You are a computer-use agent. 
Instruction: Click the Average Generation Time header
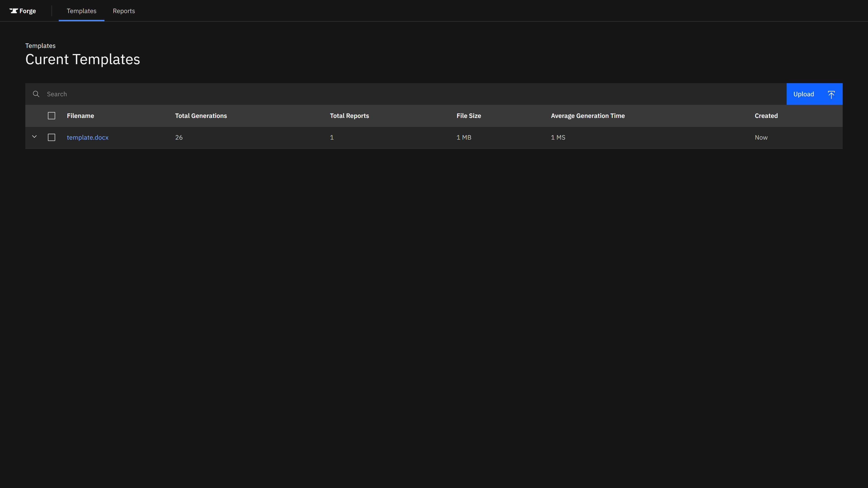click(x=587, y=116)
